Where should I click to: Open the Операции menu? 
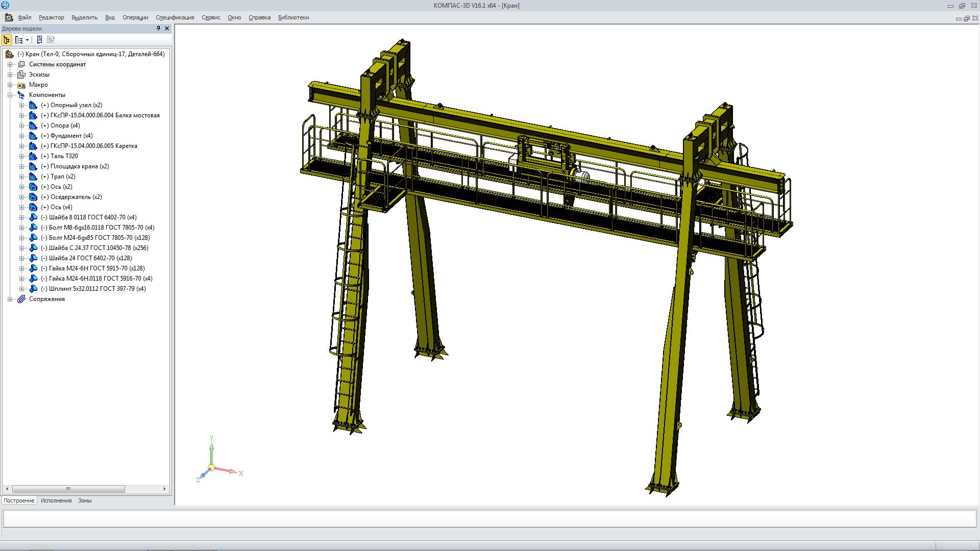pyautogui.click(x=135, y=17)
